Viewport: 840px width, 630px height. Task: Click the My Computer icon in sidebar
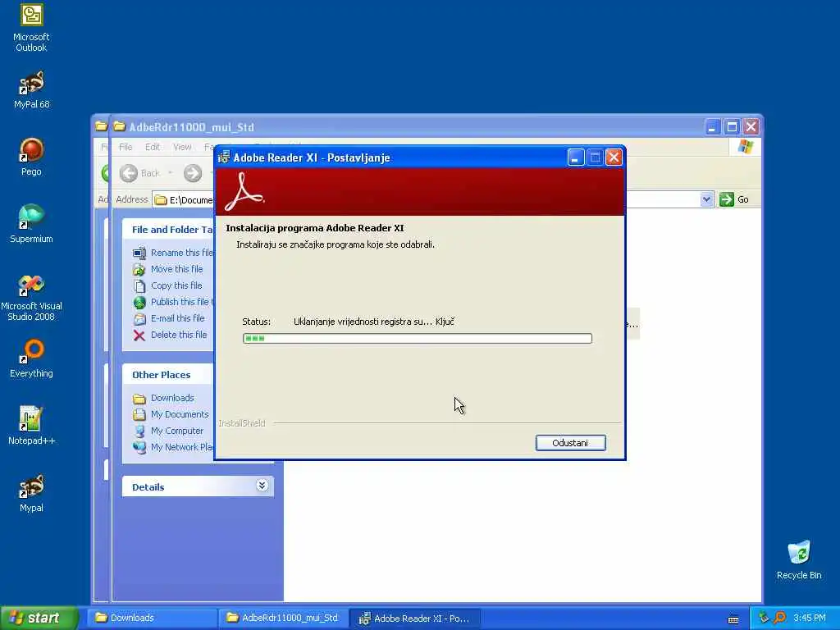tap(139, 431)
